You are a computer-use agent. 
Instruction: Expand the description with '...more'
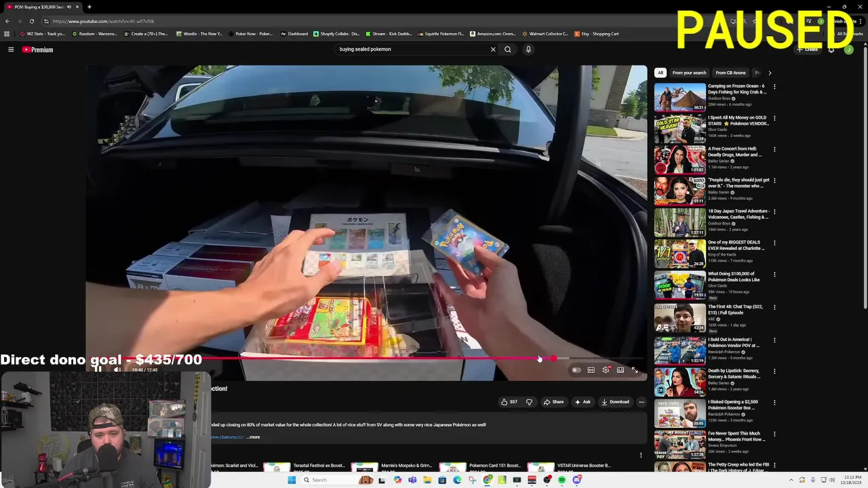[x=253, y=437]
